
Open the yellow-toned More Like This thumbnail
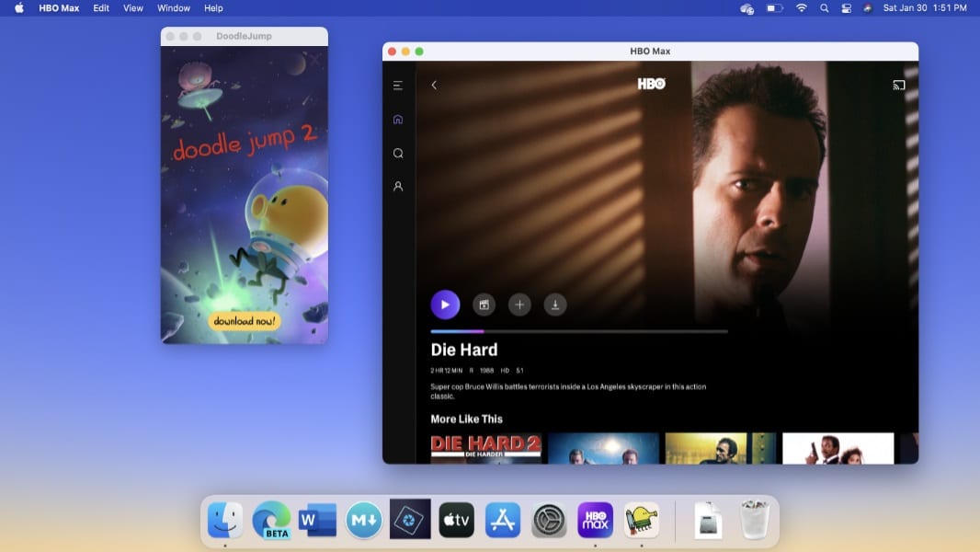coord(721,448)
